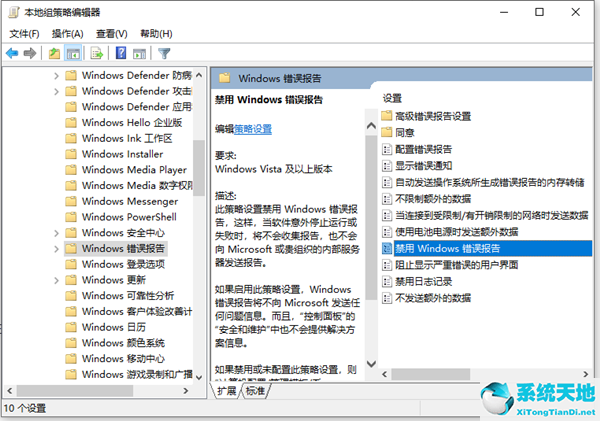
Task: Click the folder icon of Windows PowerShell
Action: point(71,217)
